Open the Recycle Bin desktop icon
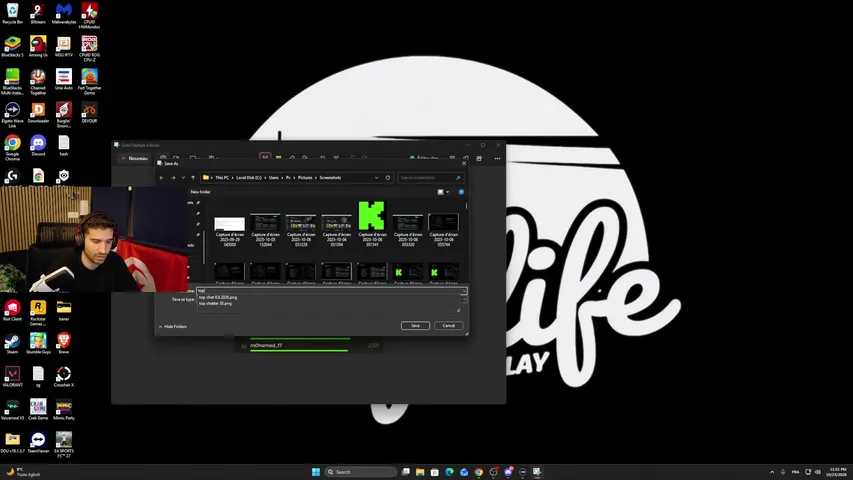The width and height of the screenshot is (853, 480). pos(12,14)
